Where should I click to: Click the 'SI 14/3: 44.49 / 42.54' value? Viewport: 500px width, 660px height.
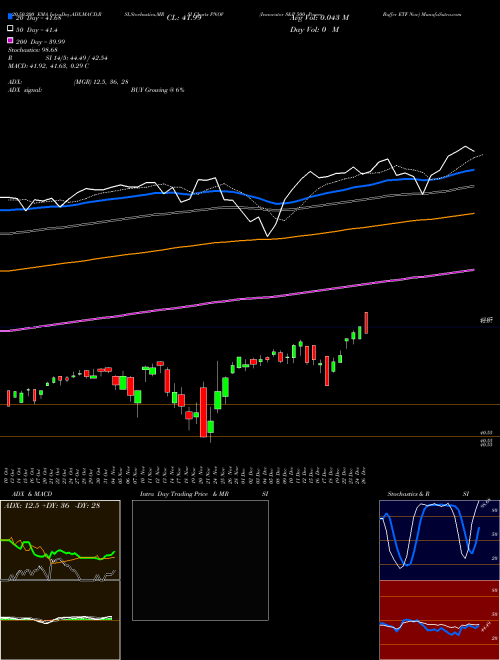tap(76, 58)
